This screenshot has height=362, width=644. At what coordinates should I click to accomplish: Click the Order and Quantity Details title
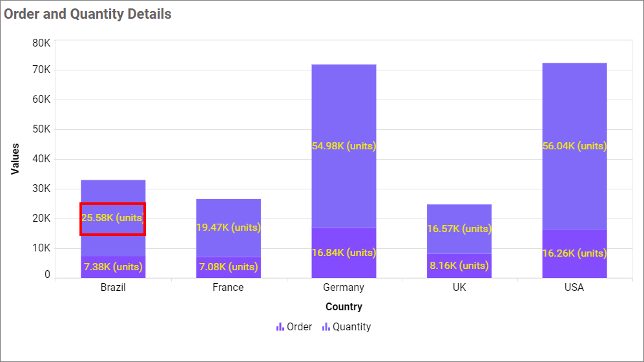click(88, 14)
